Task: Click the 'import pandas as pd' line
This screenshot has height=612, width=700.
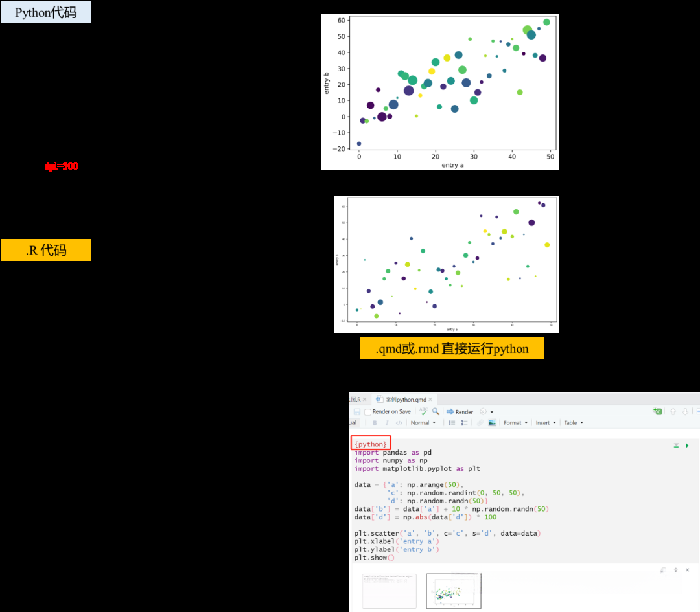Action: [x=393, y=452]
